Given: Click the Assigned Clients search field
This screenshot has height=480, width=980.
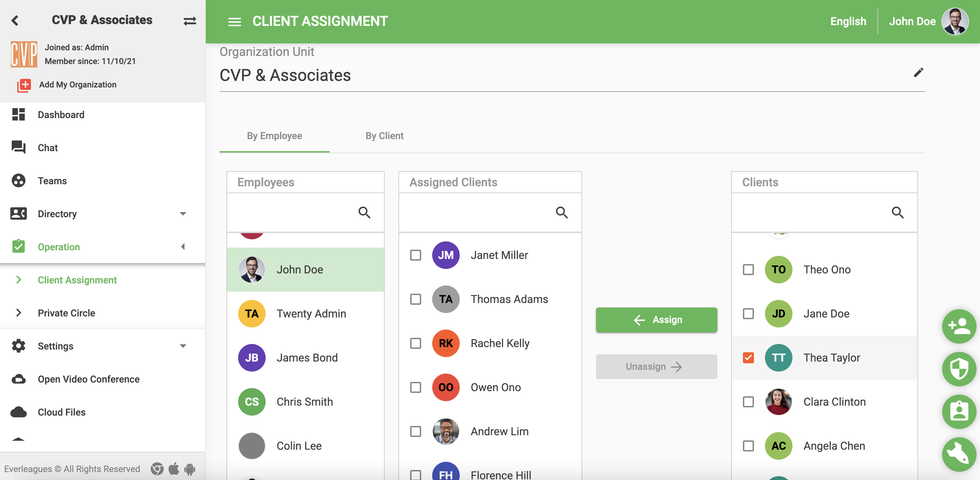Looking at the screenshot, I should pos(490,212).
